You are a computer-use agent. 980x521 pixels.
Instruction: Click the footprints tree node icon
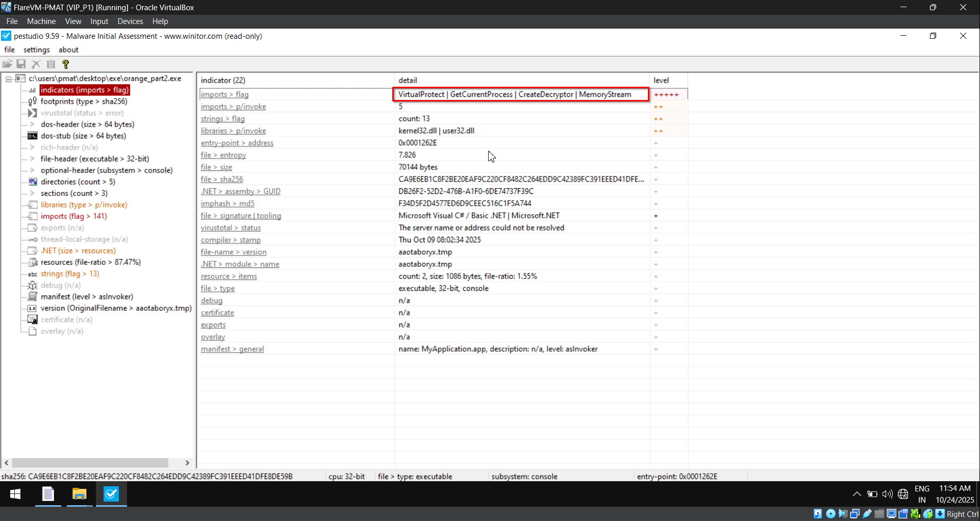33,102
